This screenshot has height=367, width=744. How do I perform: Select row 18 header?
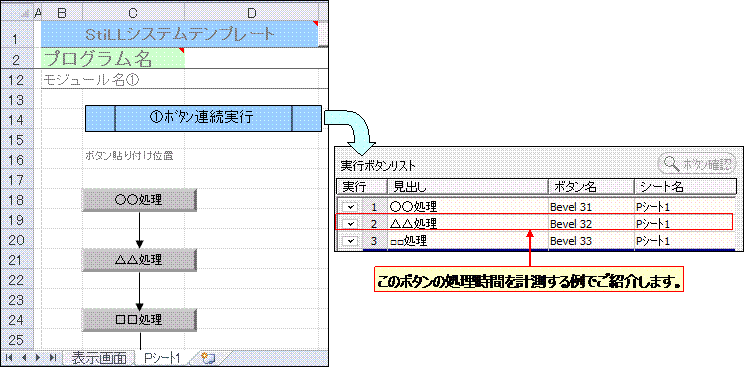click(x=17, y=200)
